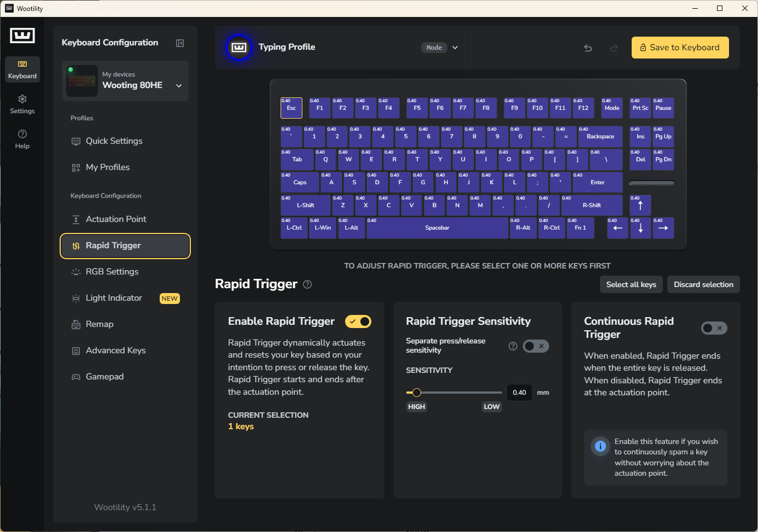Open Quick Settings

[125, 141]
